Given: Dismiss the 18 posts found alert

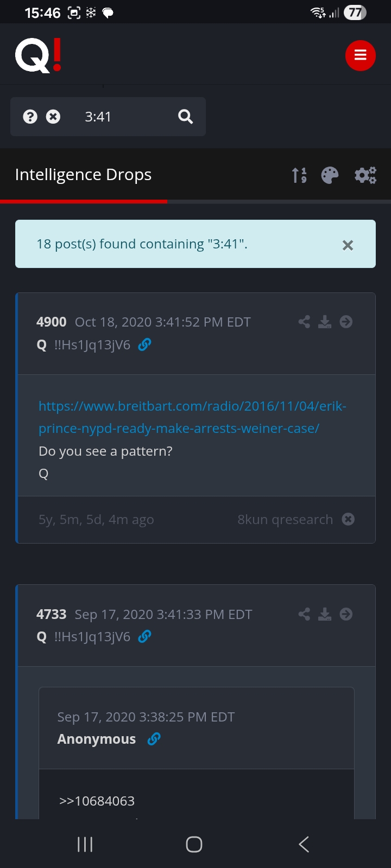Looking at the screenshot, I should click(348, 245).
